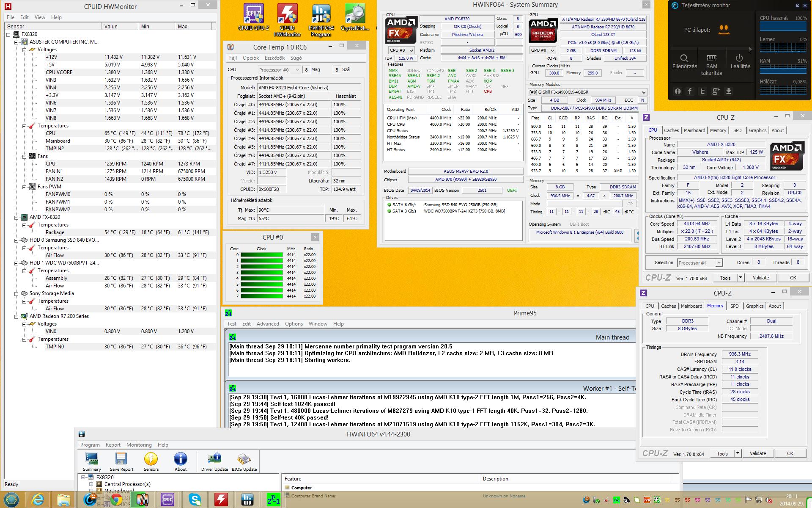Viewport: 812px width, 508px height.
Task: Click Internet Explorer on the taskbar
Action: click(x=38, y=500)
